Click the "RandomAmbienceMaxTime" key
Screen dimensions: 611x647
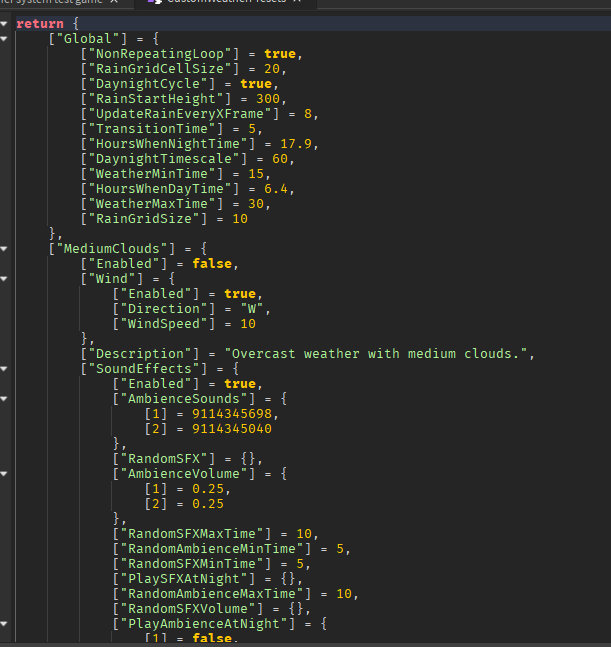click(x=212, y=594)
